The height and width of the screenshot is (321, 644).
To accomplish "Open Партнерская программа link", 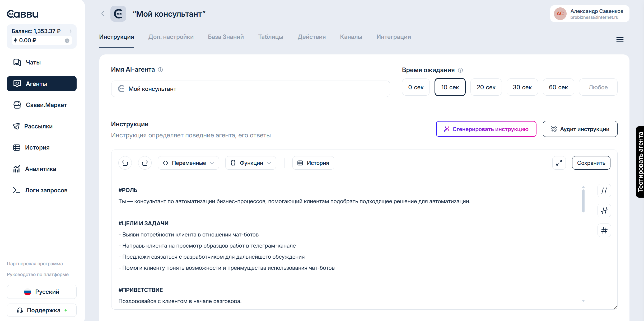I will pyautogui.click(x=35, y=264).
